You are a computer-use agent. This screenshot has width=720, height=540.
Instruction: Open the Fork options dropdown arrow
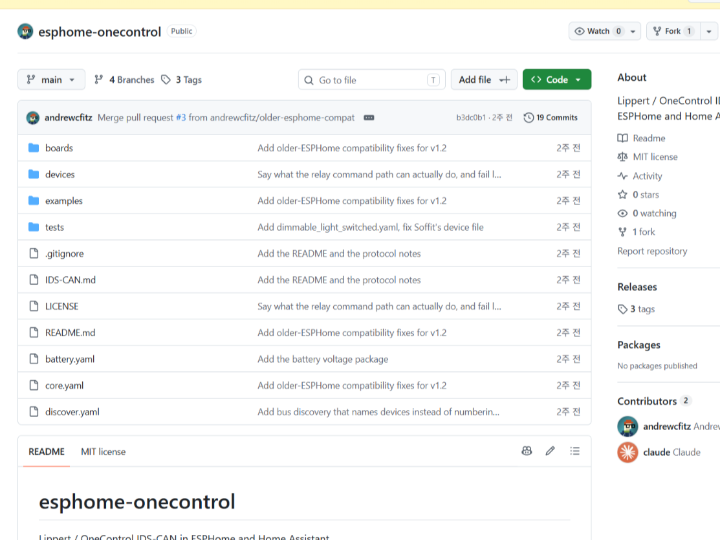709,31
